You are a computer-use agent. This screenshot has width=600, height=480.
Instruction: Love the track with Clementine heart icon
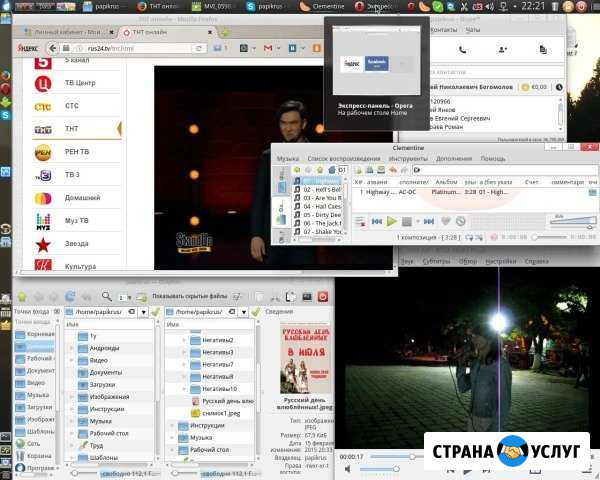[x=446, y=221]
